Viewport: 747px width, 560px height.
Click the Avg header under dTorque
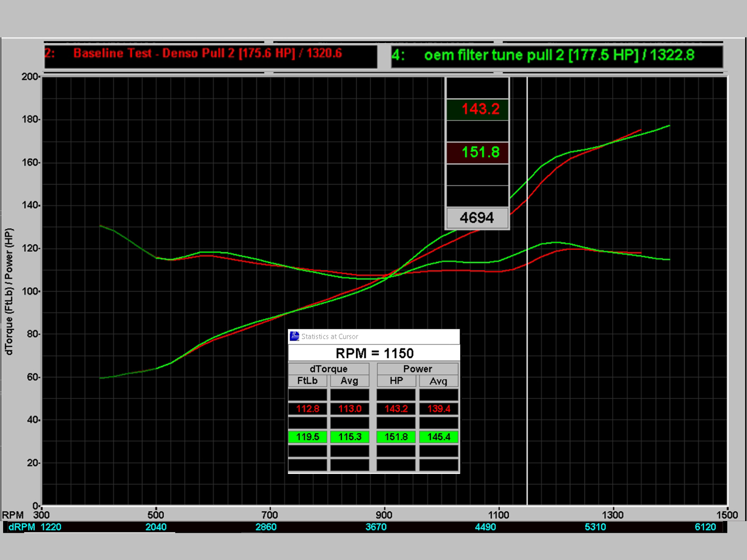pyautogui.click(x=350, y=381)
